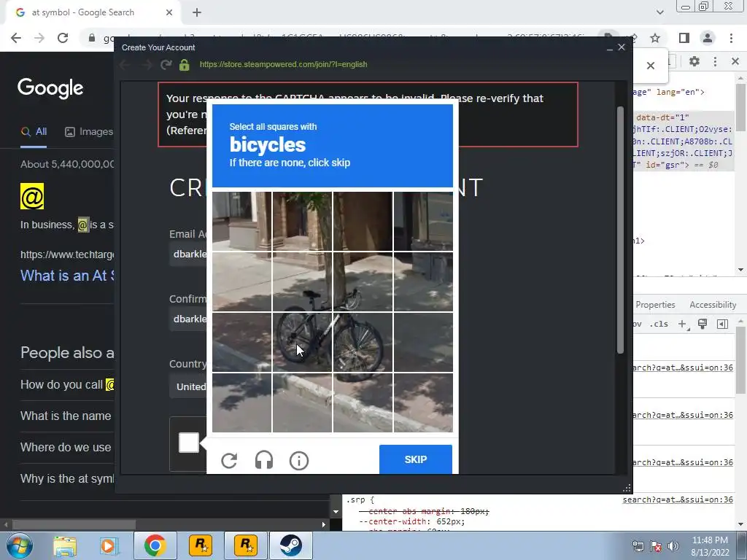747x560 pixels.
Task: Toggle the .cls element classes option
Action: (x=659, y=324)
